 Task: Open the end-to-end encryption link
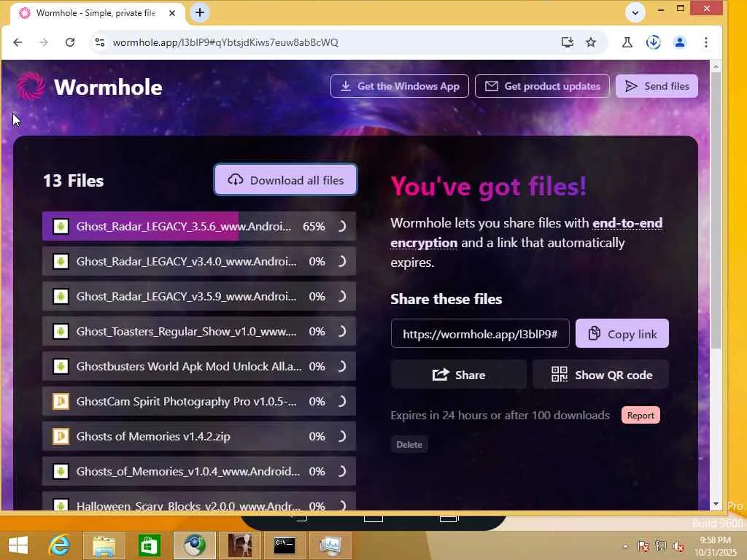click(x=527, y=233)
